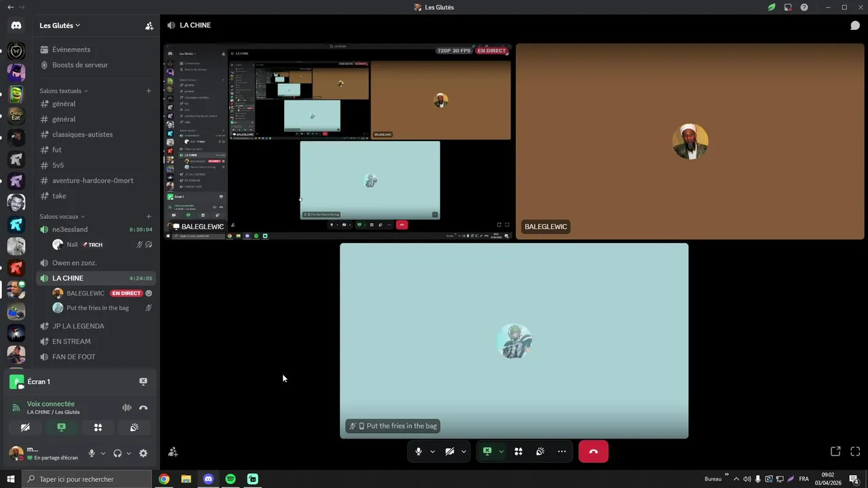Select the Cheap Eat server icon
The height and width of the screenshot is (488, 868).
[16, 116]
